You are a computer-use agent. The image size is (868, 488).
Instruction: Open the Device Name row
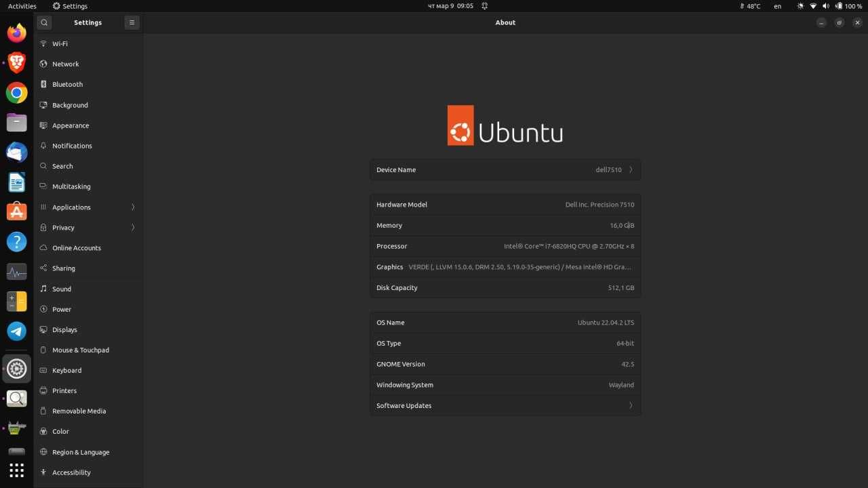pyautogui.click(x=505, y=170)
